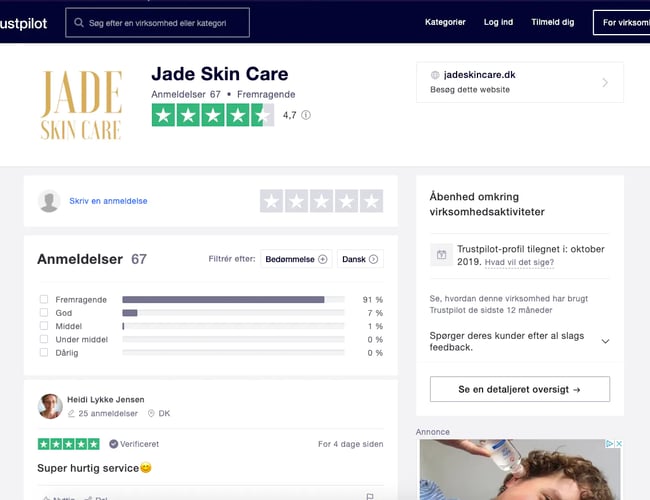Image resolution: width=650 pixels, height=500 pixels.
Task: Click the Jade Skin Care logo
Action: [81, 104]
